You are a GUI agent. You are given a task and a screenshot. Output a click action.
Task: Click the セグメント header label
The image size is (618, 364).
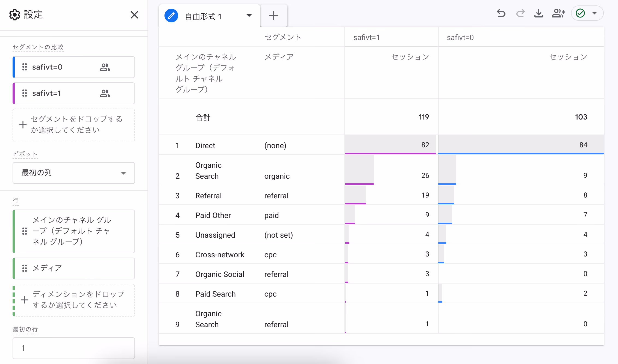(x=283, y=37)
